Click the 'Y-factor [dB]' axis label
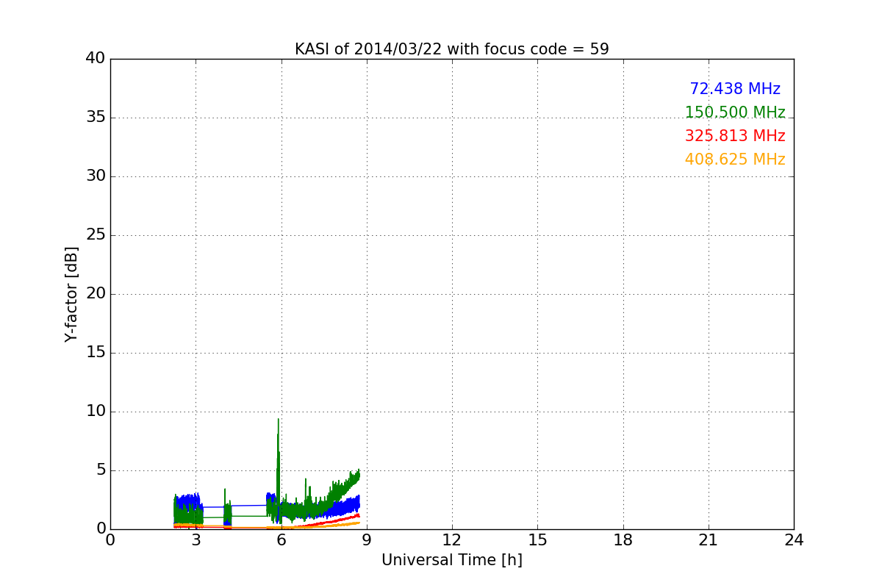The image size is (882, 588). [71, 294]
